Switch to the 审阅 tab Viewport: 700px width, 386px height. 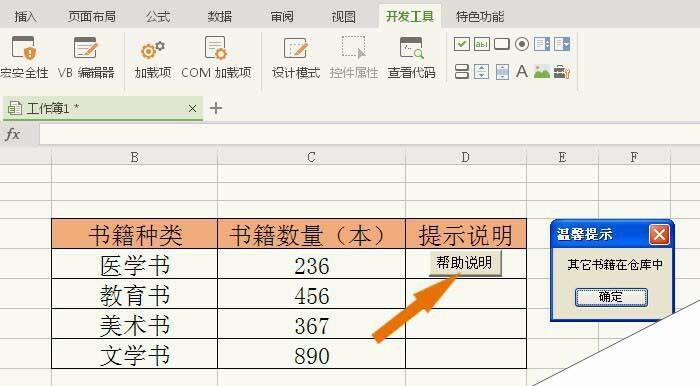282,17
